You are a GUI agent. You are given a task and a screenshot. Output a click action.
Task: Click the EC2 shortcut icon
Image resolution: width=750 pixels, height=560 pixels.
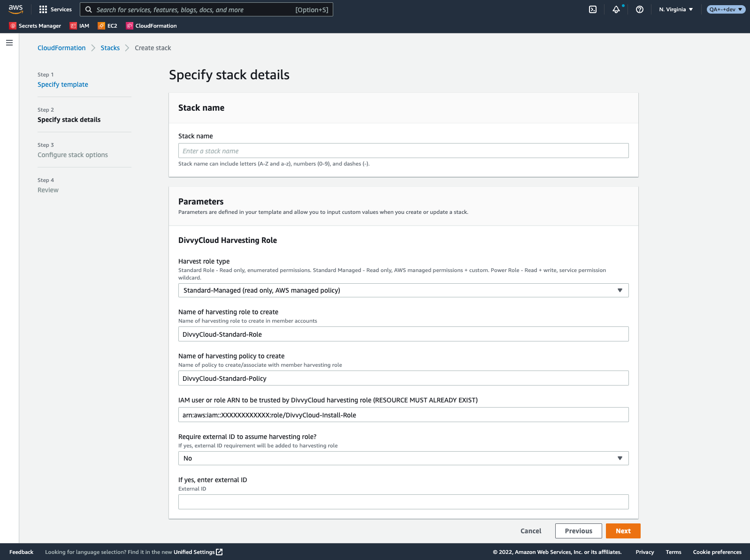tap(101, 26)
